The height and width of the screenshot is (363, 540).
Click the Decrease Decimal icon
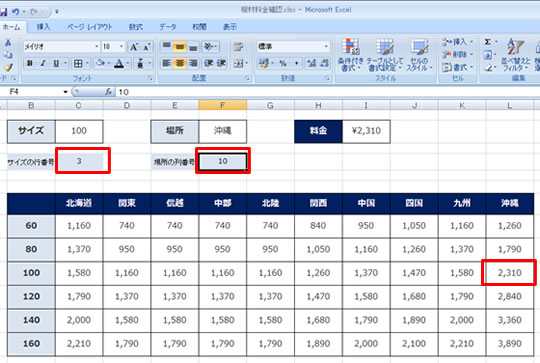pyautogui.click(x=324, y=63)
